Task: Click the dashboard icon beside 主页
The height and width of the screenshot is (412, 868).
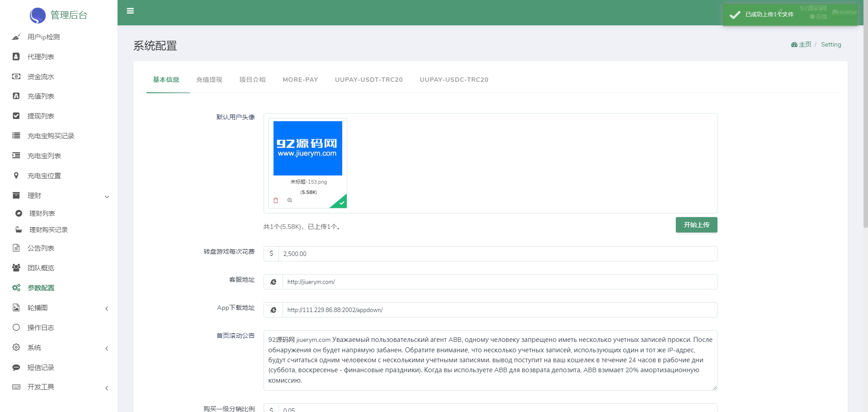Action: [x=794, y=45]
